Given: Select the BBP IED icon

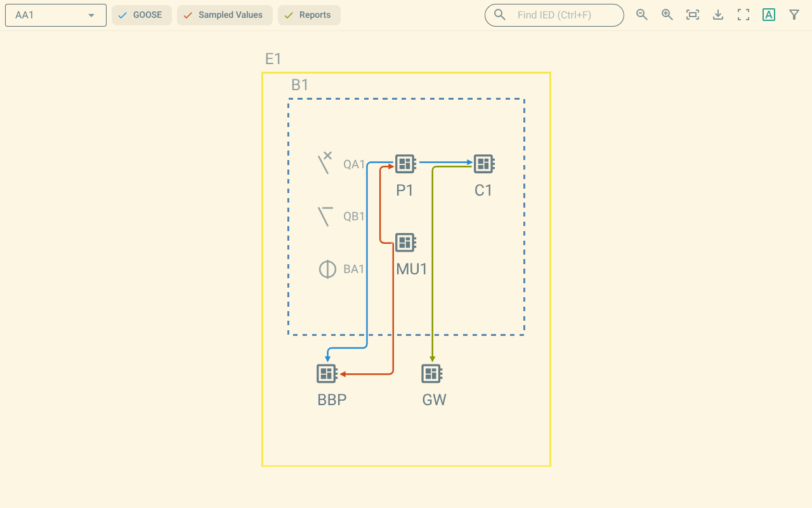Looking at the screenshot, I should pyautogui.click(x=327, y=373).
